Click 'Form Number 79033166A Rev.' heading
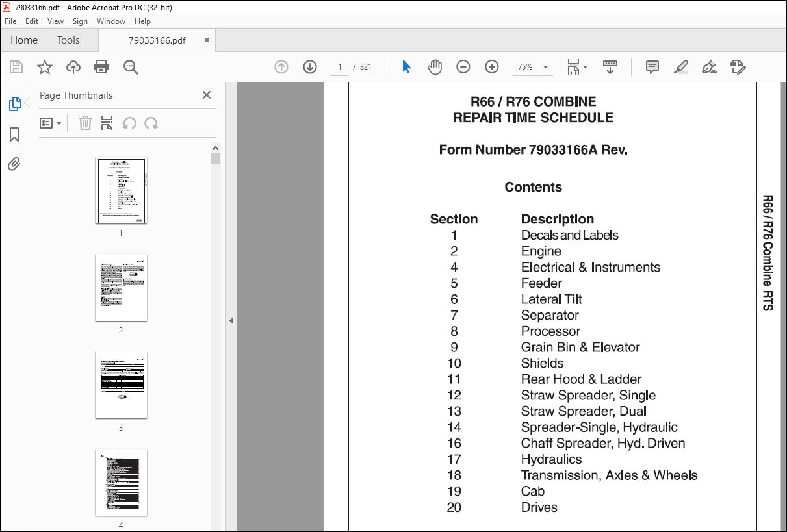This screenshot has width=787, height=532. 533,150
